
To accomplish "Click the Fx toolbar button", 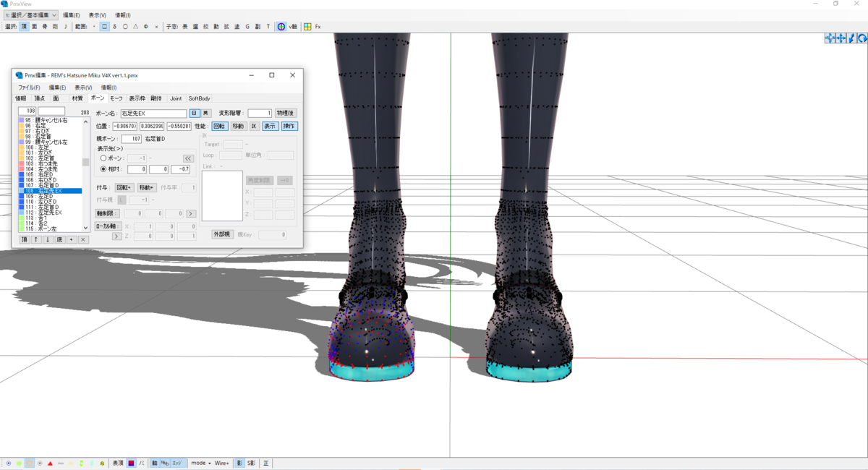I will tap(318, 27).
